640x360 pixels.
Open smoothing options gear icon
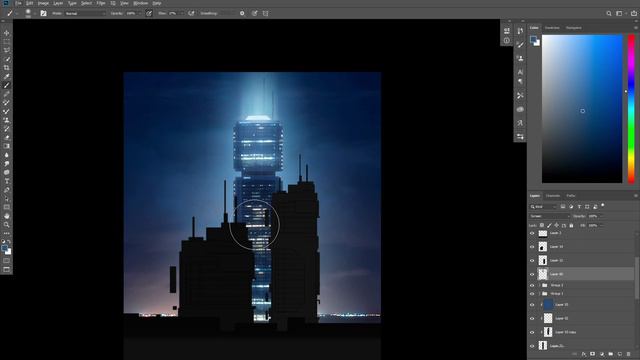[242, 13]
